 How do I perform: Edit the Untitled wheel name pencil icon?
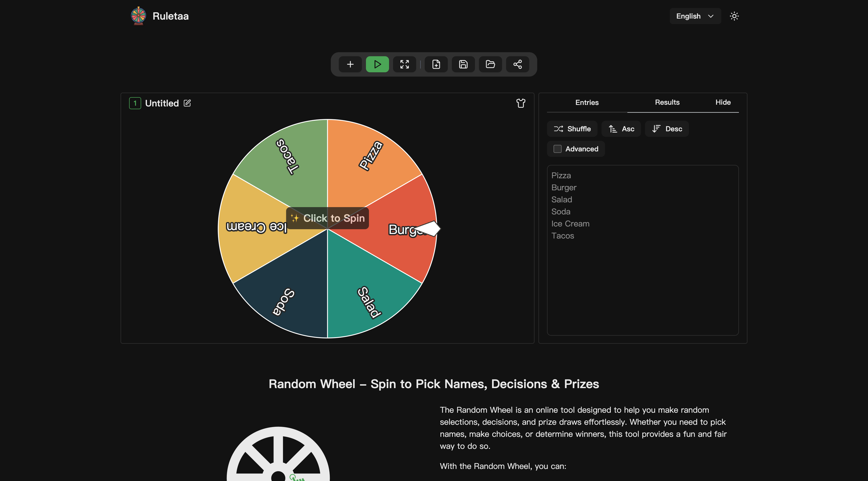coord(187,103)
